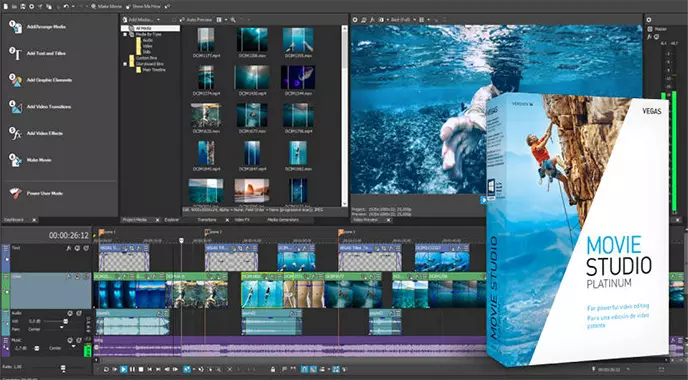The image size is (688, 380).
Task: Click the lock envelopes padlock icon
Action: click(x=273, y=369)
